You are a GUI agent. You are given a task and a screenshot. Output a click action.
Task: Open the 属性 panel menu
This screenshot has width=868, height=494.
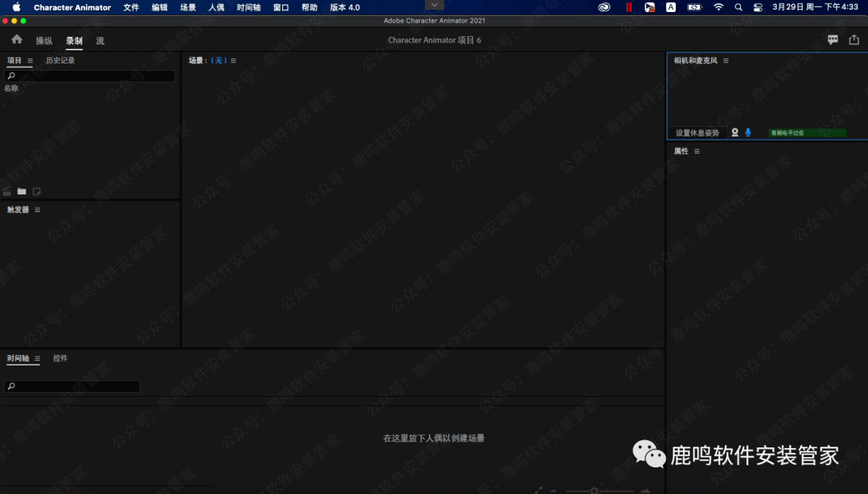point(697,152)
